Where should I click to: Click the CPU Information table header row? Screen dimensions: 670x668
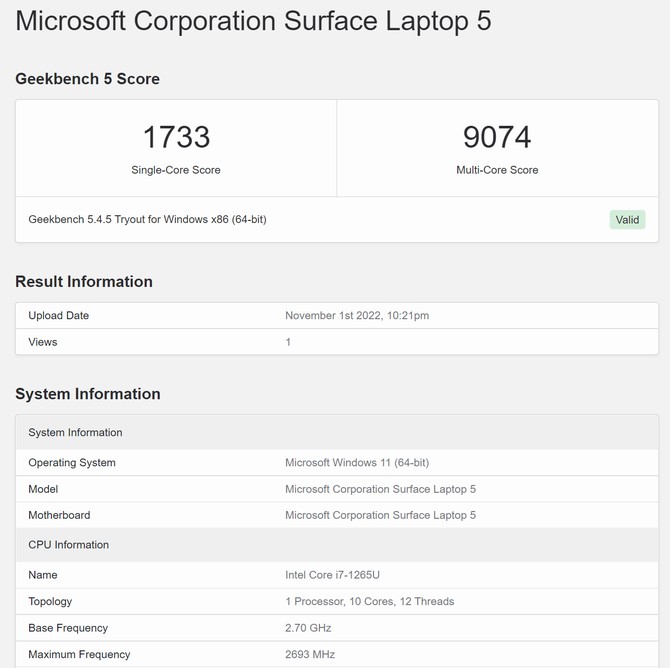(x=337, y=545)
